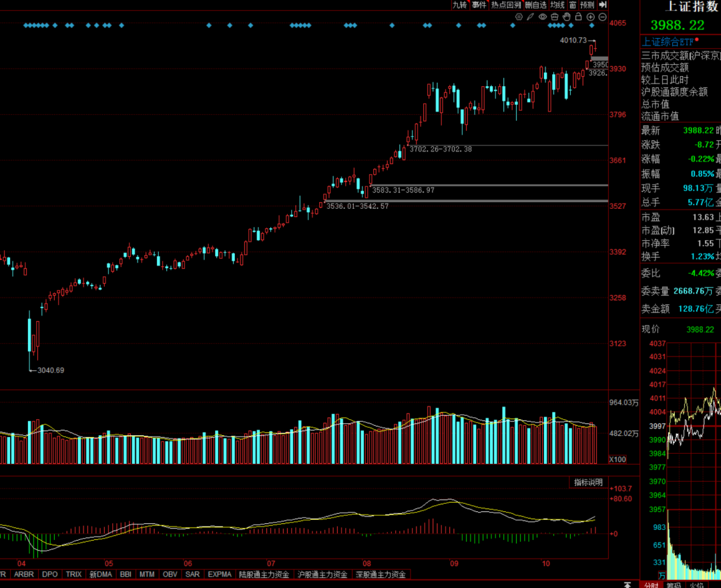Switch to the TRIX indicator tab
The height and width of the screenshot is (588, 721).
[x=73, y=574]
